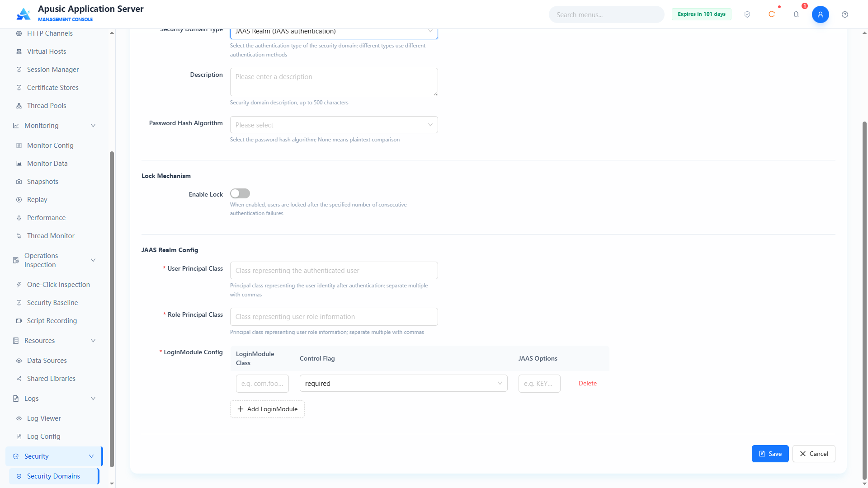Click the main page vertical scrollbar
868x488 pixels.
pos(864,300)
